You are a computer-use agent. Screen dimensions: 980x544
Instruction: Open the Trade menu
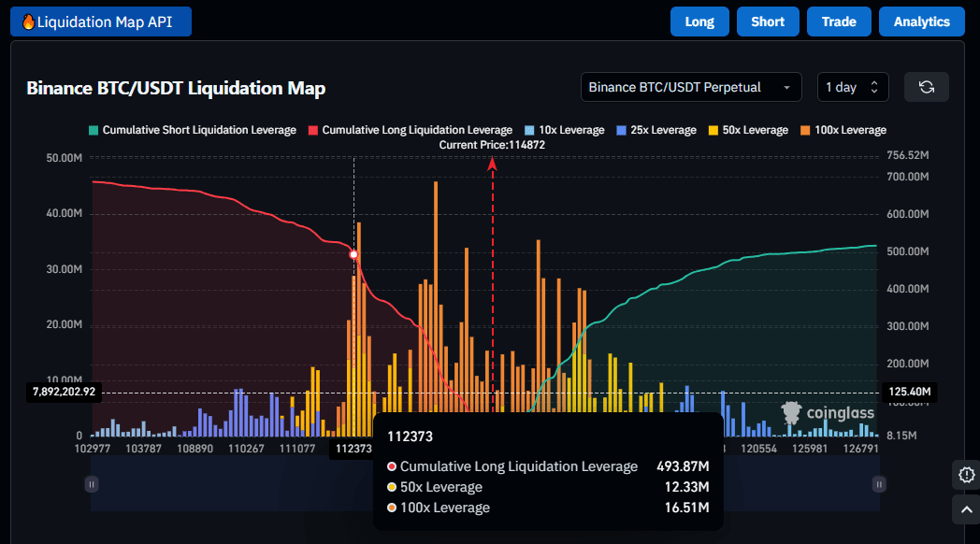[x=839, y=21]
